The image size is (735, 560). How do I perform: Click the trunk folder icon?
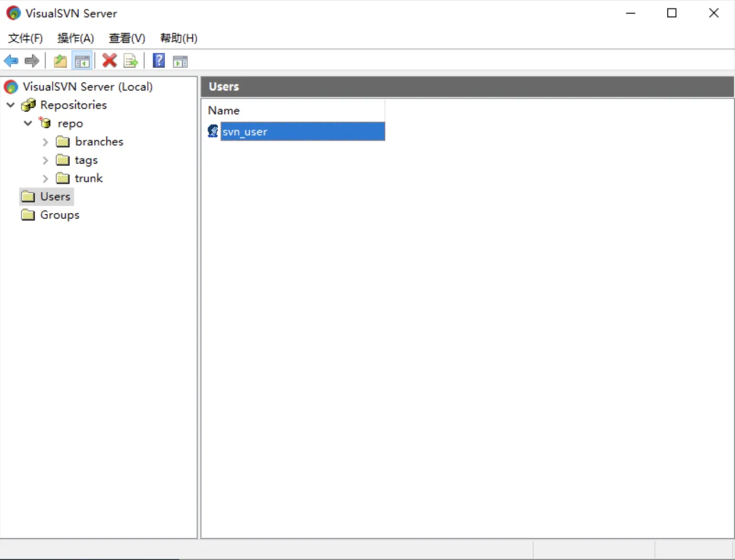62,178
